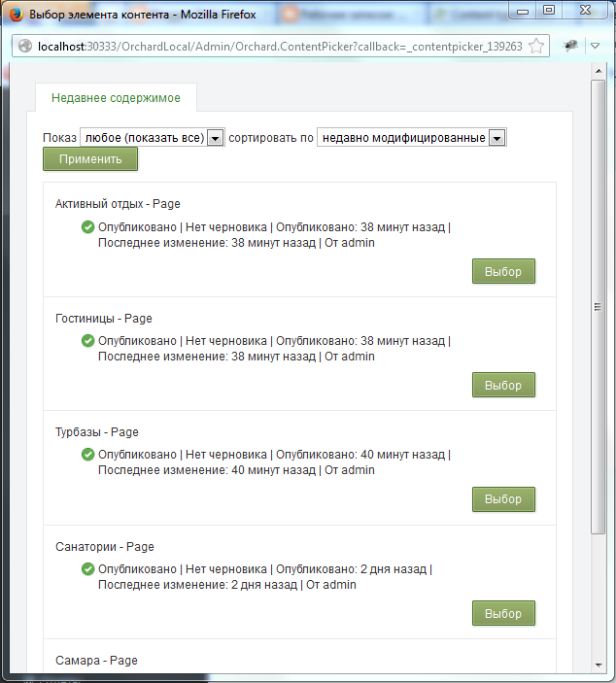Click the scrollbar up arrow

point(599,71)
